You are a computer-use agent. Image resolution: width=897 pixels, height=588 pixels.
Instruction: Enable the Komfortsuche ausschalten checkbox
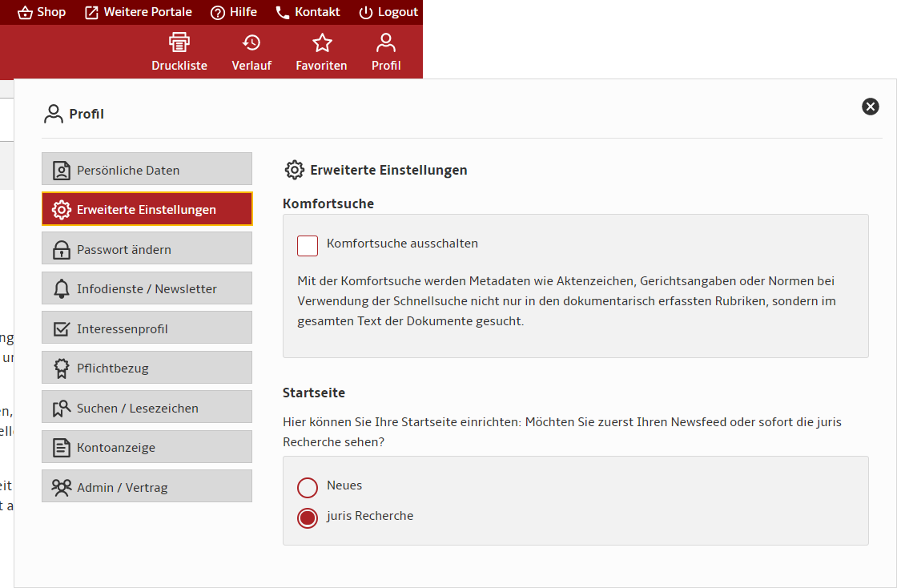[x=308, y=246]
